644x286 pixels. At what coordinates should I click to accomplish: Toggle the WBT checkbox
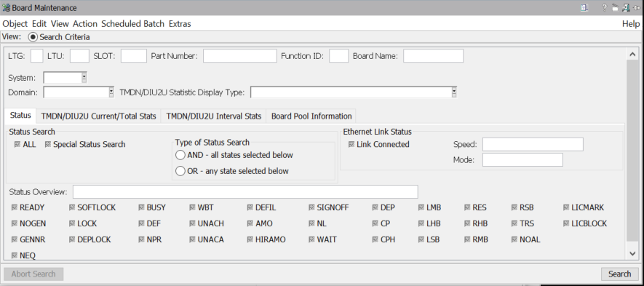192,208
